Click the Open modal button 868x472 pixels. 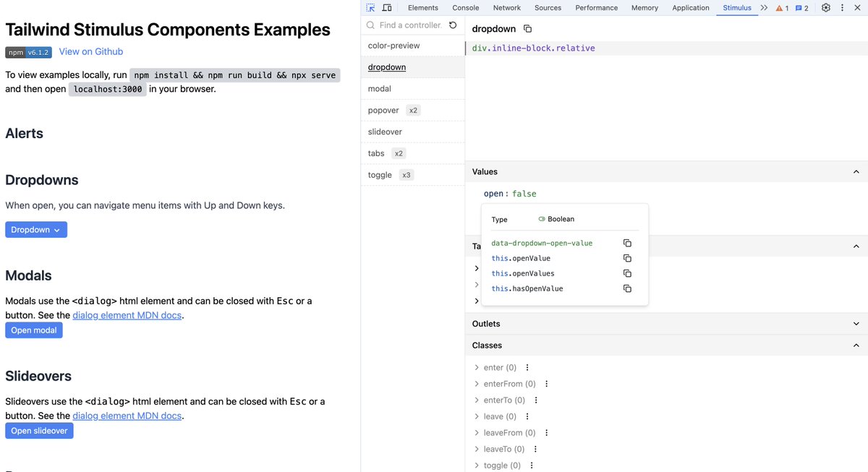click(x=34, y=330)
